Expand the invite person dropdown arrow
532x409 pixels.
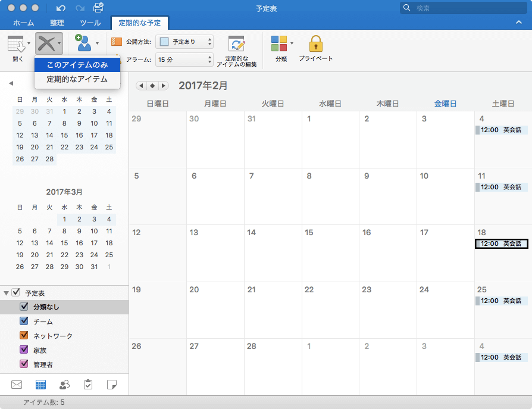click(97, 43)
